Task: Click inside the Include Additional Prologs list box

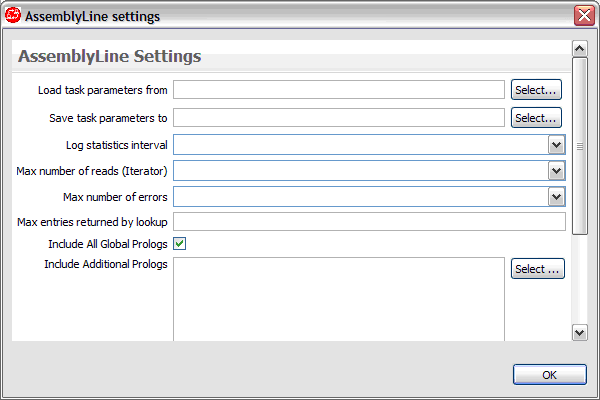Action: tap(339, 299)
